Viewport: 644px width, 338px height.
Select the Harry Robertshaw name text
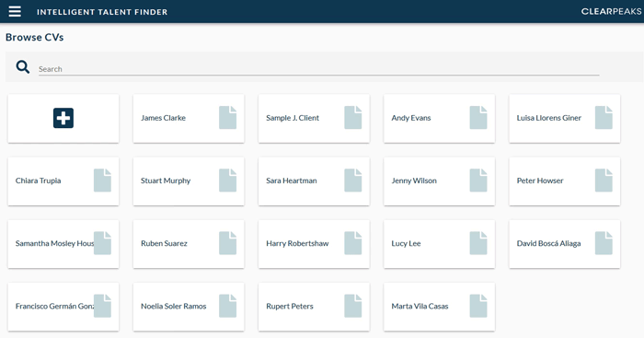297,243
